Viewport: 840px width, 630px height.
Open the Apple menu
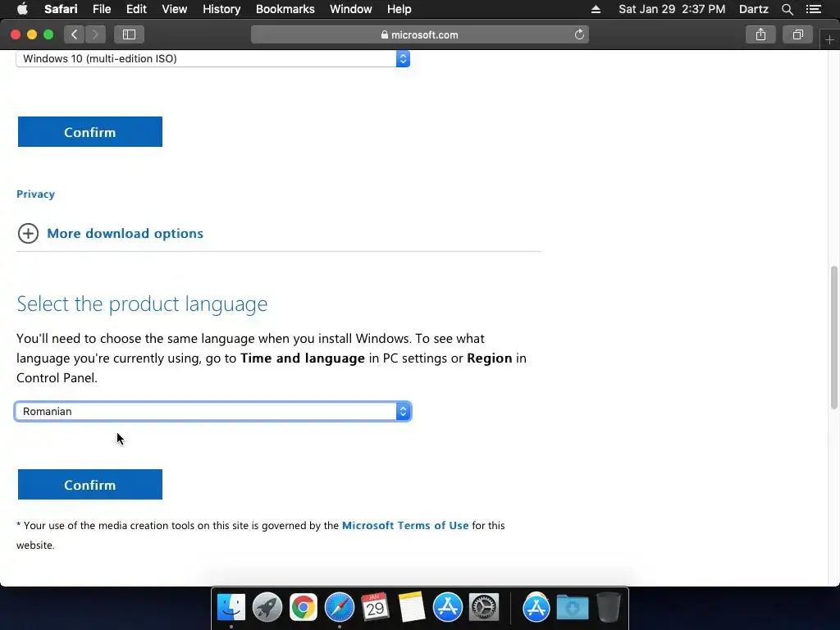pos(22,9)
